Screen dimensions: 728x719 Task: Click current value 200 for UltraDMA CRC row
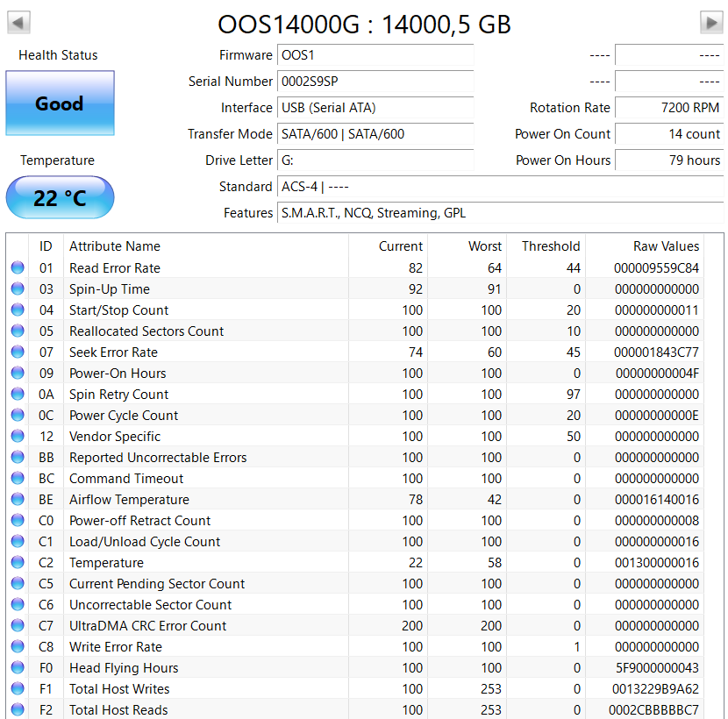tap(412, 626)
